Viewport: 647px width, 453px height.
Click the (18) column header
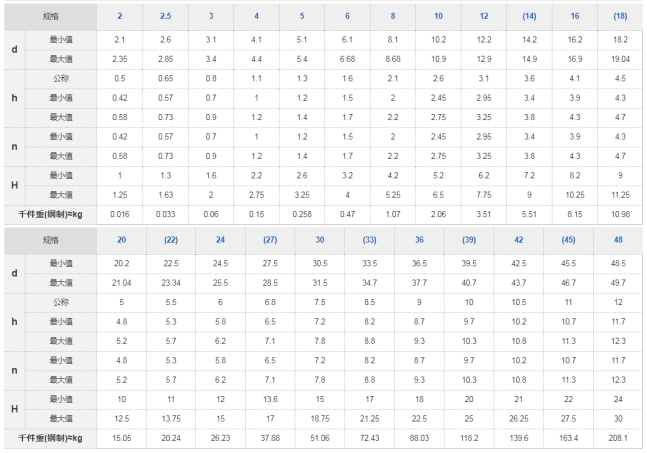click(620, 17)
